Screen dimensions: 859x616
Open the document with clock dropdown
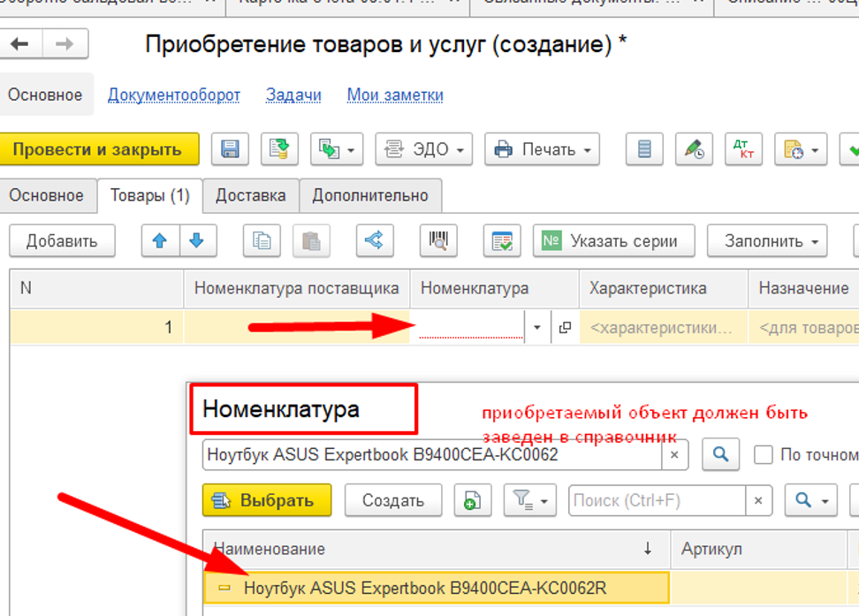pos(801,149)
